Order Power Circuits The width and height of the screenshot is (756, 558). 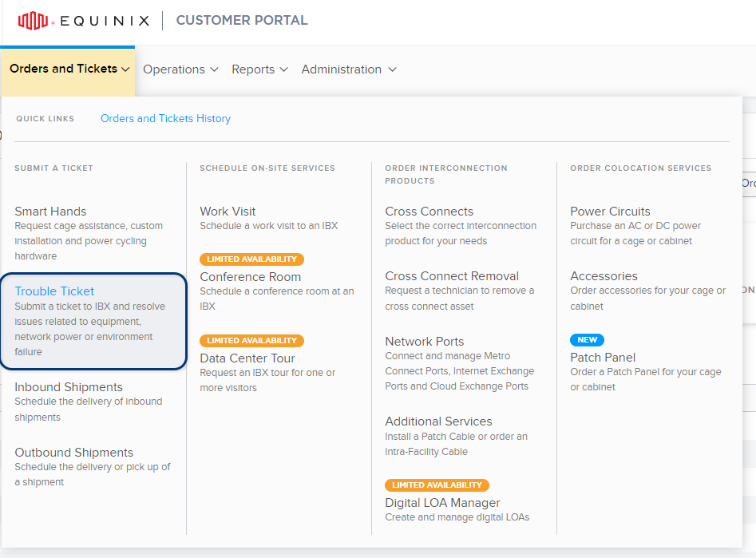pyautogui.click(x=610, y=212)
